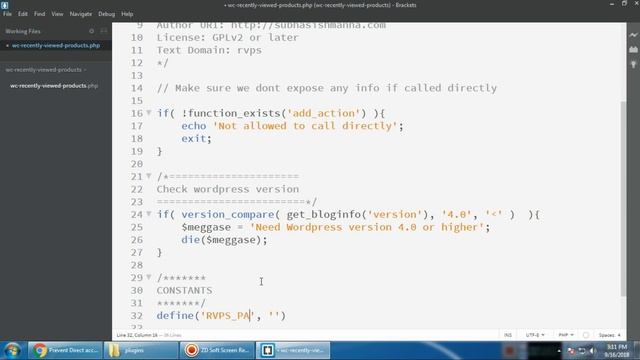Click the Spaces indentation label
The image size is (640, 360).
point(607,335)
